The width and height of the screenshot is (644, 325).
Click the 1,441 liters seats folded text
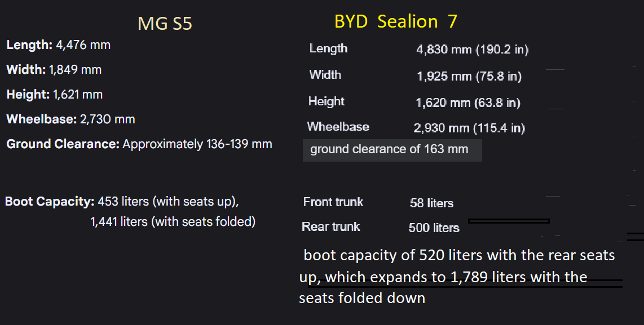coord(173,222)
